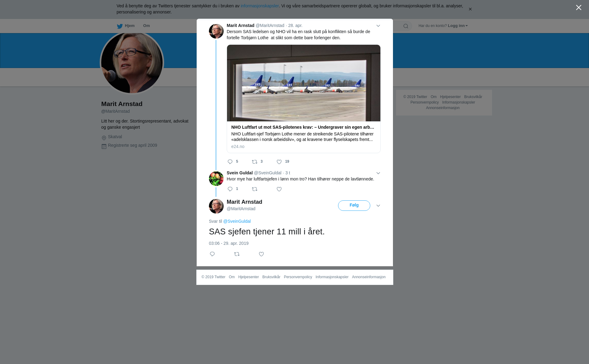Expand options chevron on first Marit Arnstad tweet
589x364 pixels.
(x=378, y=26)
